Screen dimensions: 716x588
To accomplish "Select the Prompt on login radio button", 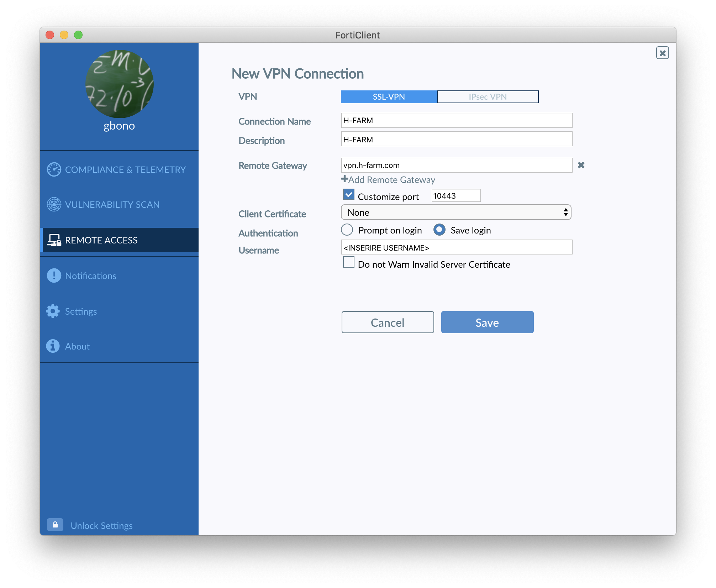I will (347, 230).
